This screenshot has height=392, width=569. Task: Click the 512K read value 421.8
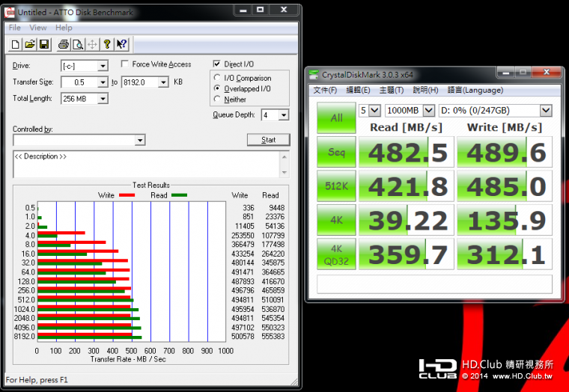(x=407, y=186)
